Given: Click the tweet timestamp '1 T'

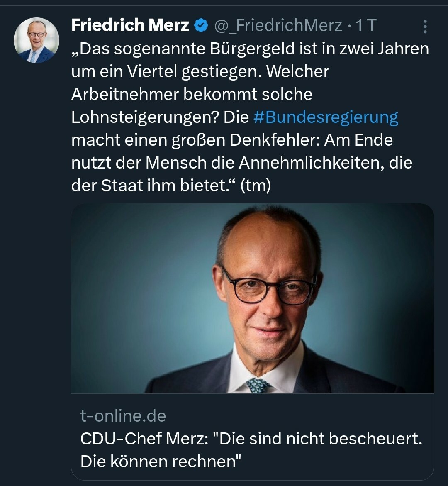Looking at the screenshot, I should click(x=366, y=25).
